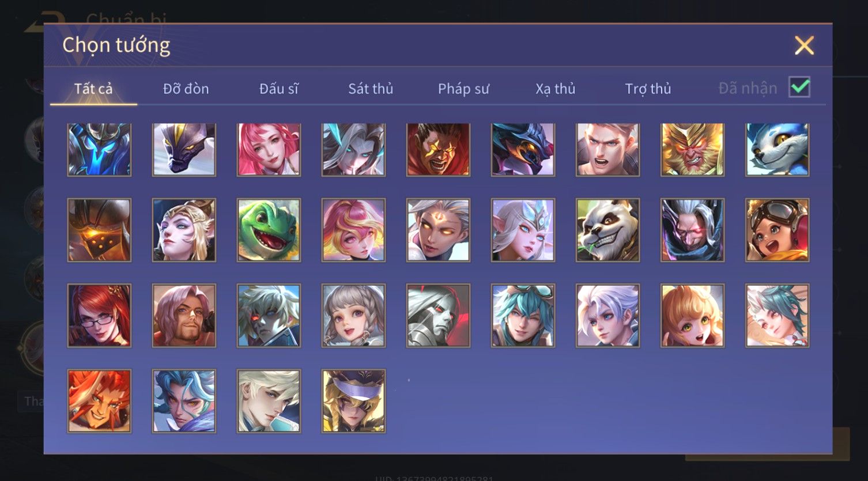Open the Sát thủ hero tab
Viewport: 868px width, 481px height.
371,89
